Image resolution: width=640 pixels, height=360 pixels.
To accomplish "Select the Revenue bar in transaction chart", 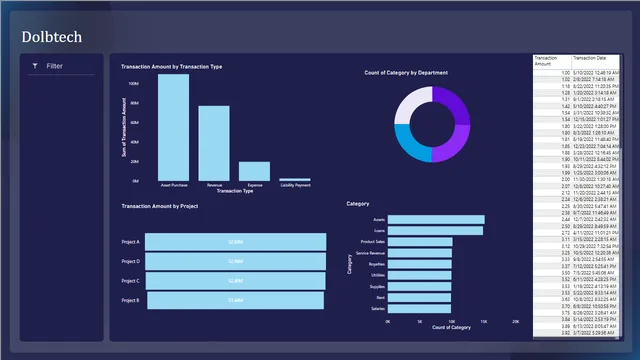I will point(214,143).
